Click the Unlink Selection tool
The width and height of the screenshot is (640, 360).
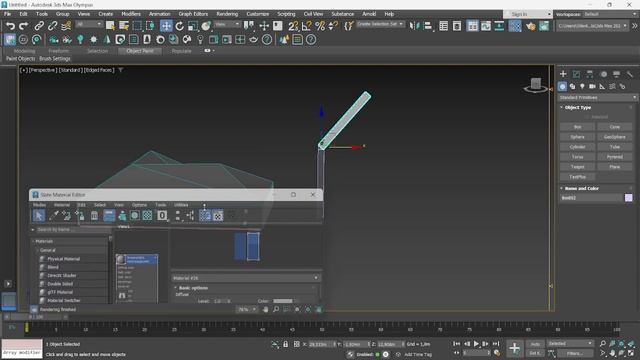(x=52, y=26)
